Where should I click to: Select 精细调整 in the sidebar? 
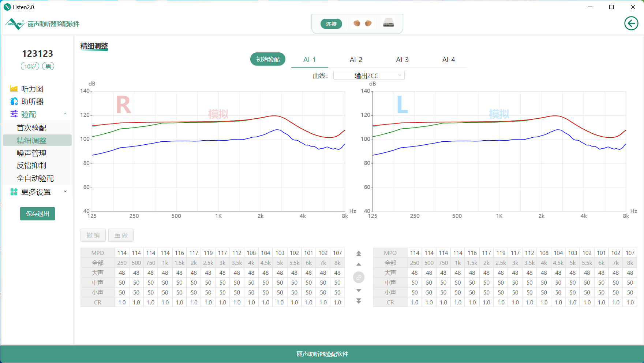pyautogui.click(x=37, y=140)
